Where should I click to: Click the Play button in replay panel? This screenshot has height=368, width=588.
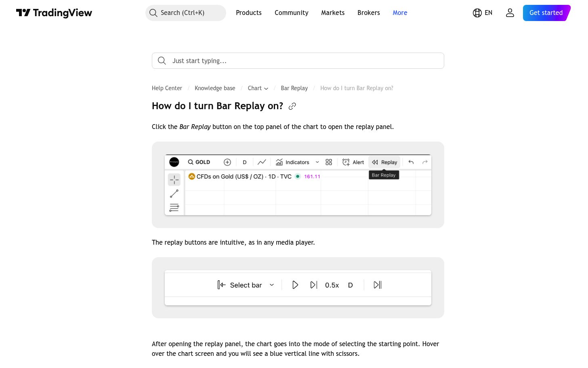tap(295, 285)
